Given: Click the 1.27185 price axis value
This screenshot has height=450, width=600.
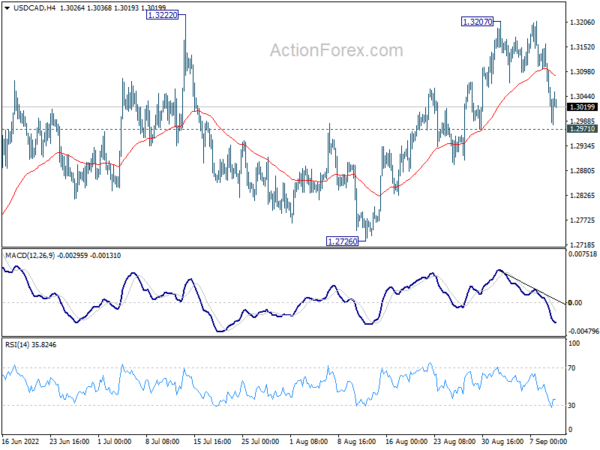Looking at the screenshot, I should point(582,245).
